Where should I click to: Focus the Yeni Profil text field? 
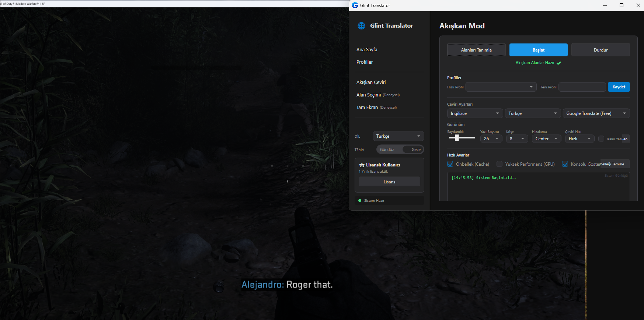[582, 87]
